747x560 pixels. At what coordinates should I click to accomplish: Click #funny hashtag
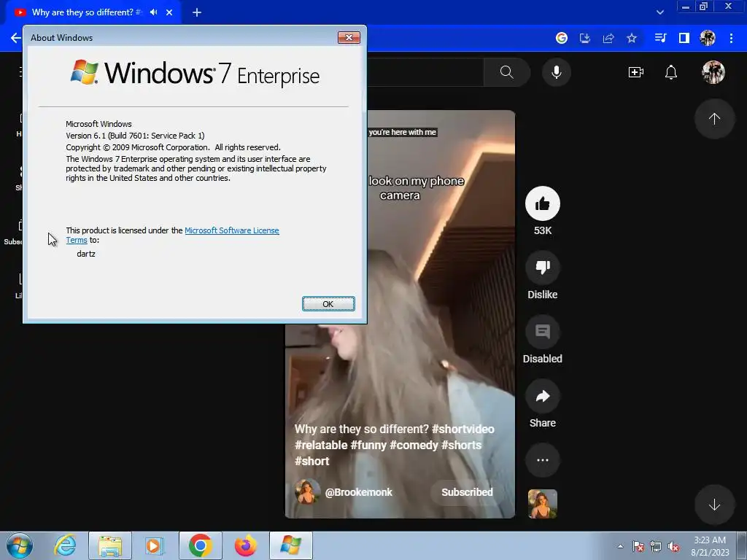(x=368, y=446)
